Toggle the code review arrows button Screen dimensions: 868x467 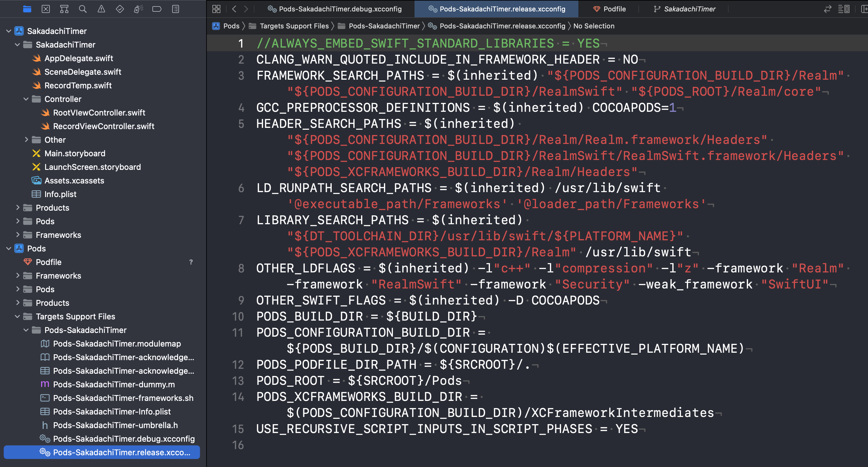[x=827, y=9]
